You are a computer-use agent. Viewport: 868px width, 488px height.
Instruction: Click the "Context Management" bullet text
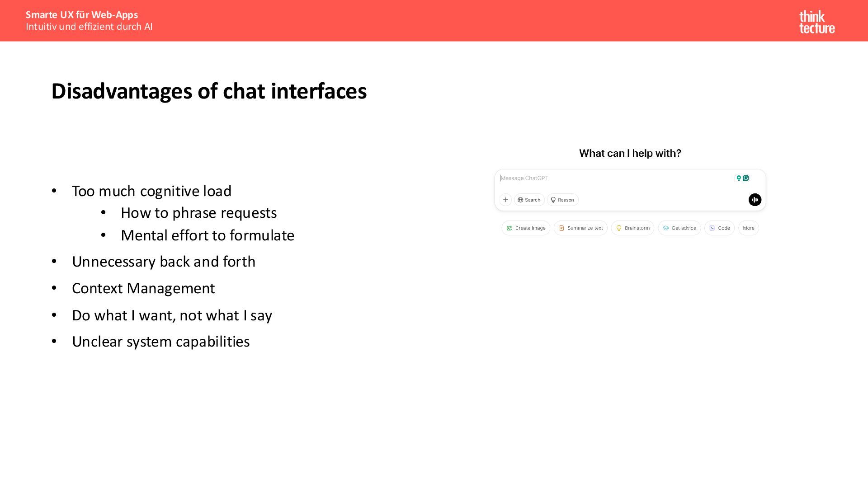click(x=143, y=288)
